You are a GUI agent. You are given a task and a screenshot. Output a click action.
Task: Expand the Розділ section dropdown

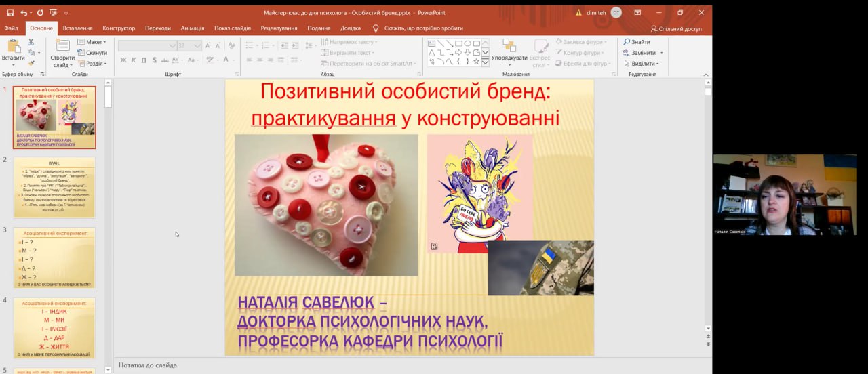[x=94, y=64]
